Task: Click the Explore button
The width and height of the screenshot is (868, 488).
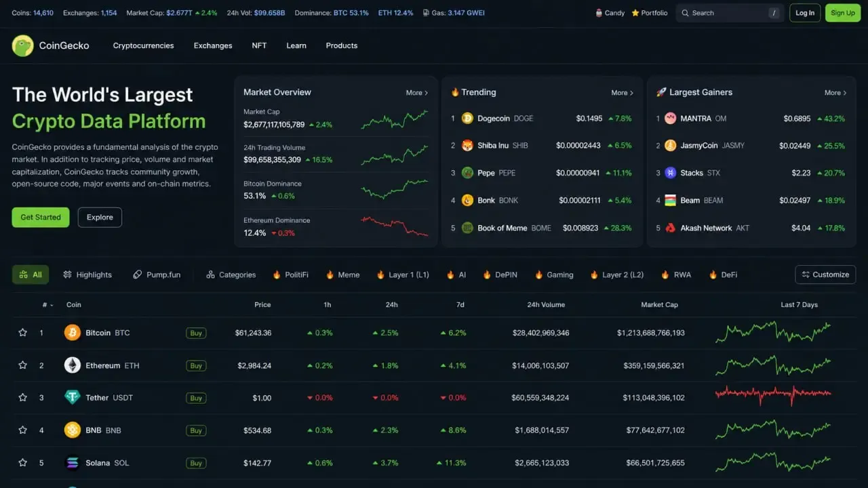Action: tap(100, 218)
